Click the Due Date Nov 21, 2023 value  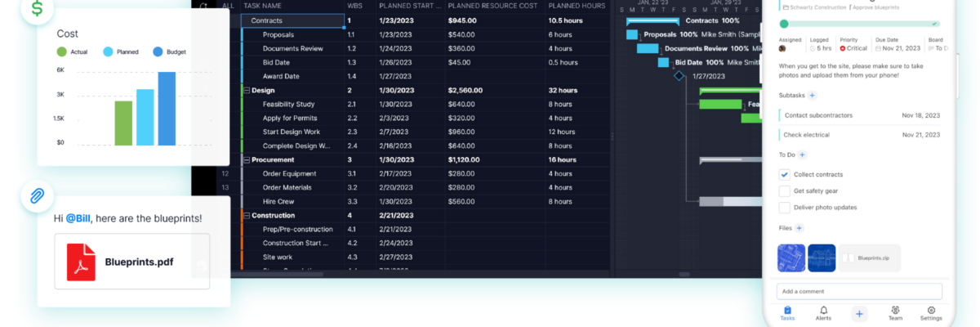pyautogui.click(x=900, y=48)
